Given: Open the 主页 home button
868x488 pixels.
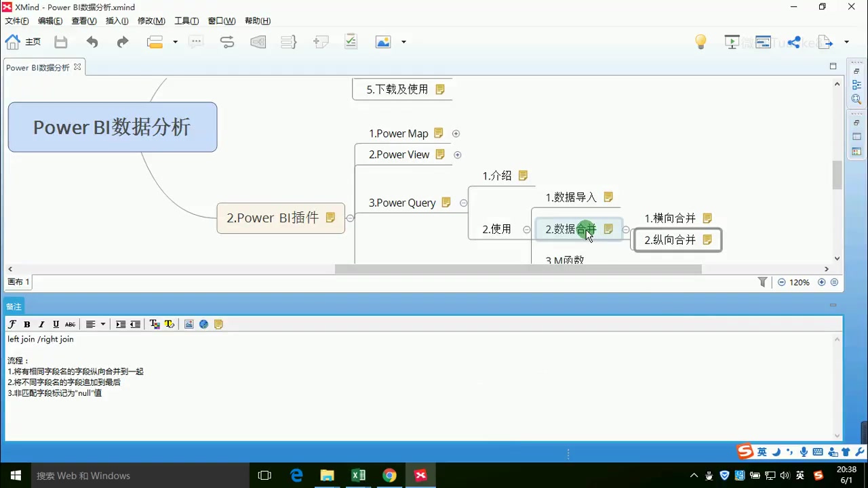Looking at the screenshot, I should (x=23, y=42).
